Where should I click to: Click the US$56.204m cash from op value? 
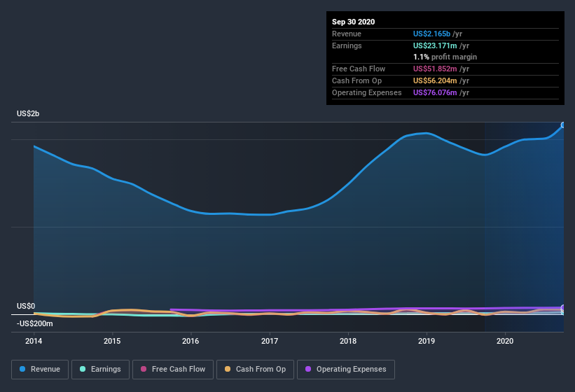click(435, 80)
